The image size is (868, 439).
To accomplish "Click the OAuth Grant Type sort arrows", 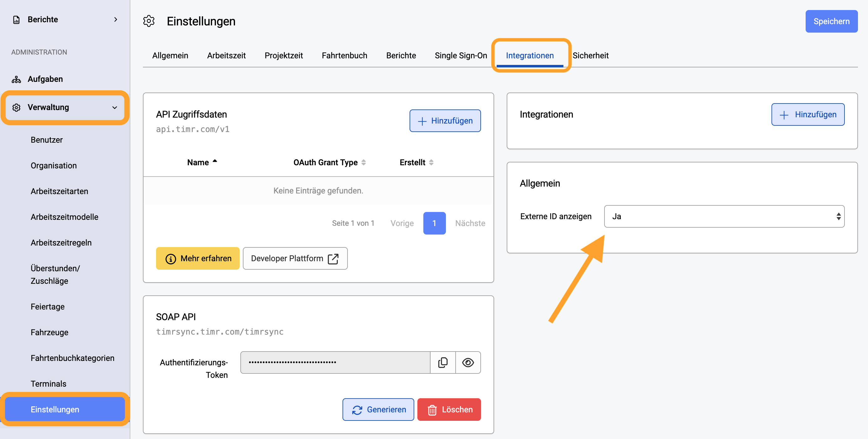I will pos(363,162).
